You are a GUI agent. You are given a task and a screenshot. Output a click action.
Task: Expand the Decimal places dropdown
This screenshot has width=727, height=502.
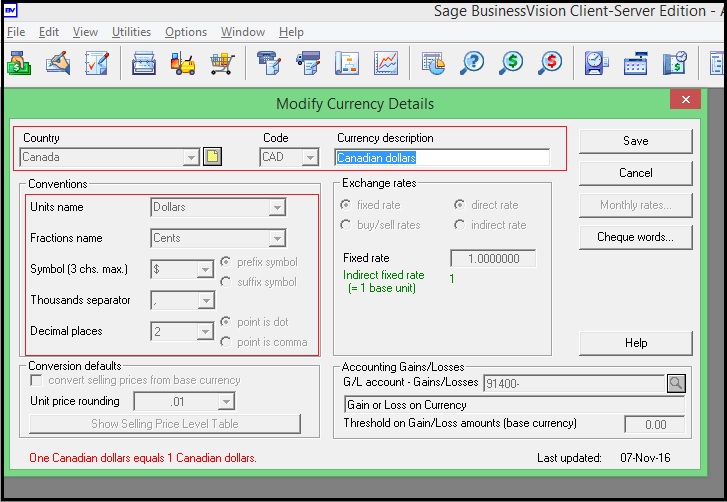point(205,331)
